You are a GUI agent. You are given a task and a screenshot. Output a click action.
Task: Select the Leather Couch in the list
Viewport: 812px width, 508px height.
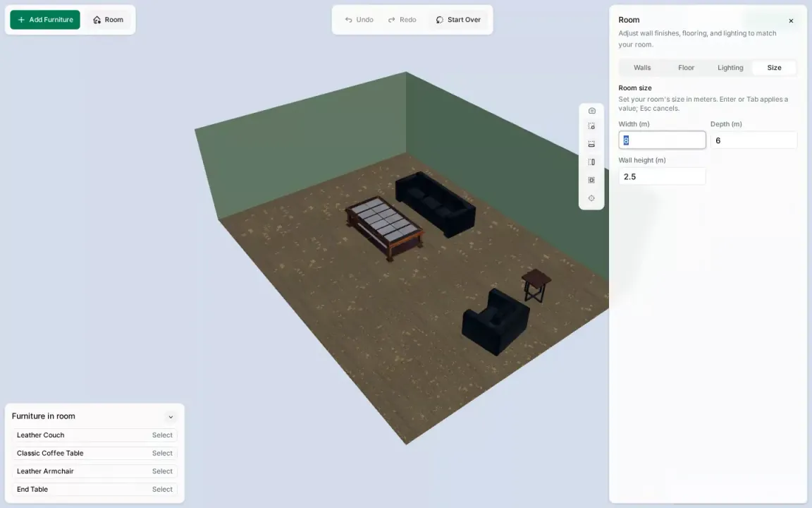click(94, 435)
